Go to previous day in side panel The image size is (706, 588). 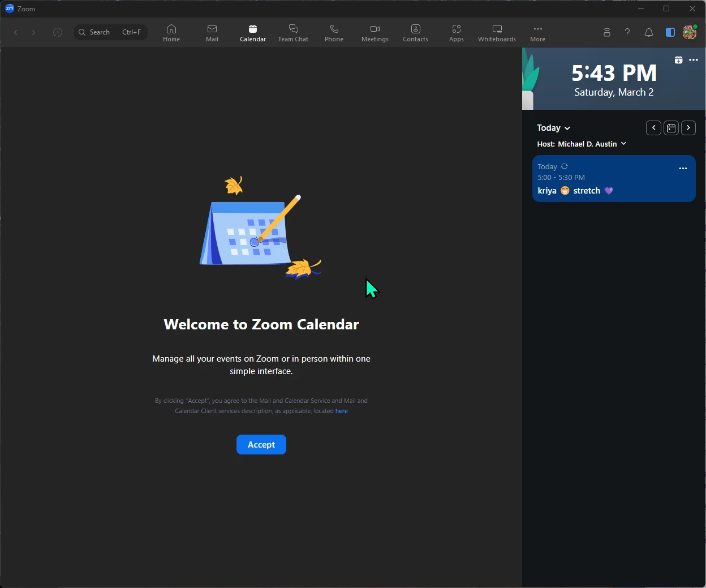click(653, 128)
